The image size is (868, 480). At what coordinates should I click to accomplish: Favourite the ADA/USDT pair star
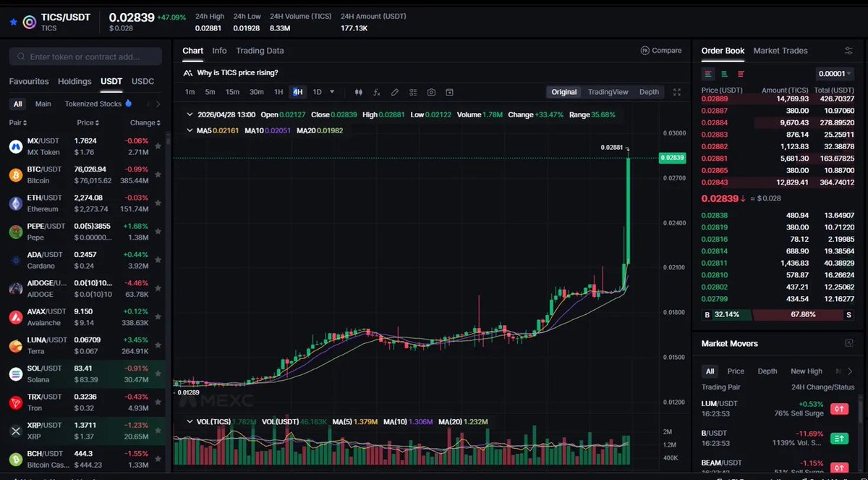click(x=158, y=260)
